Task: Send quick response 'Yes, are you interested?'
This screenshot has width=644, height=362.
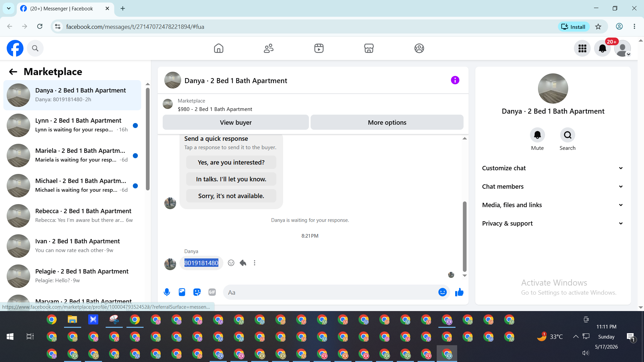Action: 231,163
